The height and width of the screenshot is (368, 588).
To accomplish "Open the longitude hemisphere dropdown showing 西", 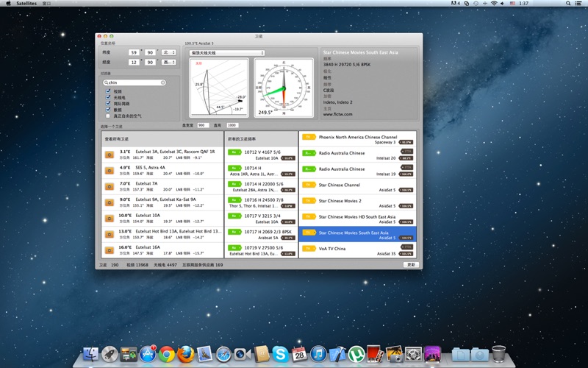I will pos(169,63).
